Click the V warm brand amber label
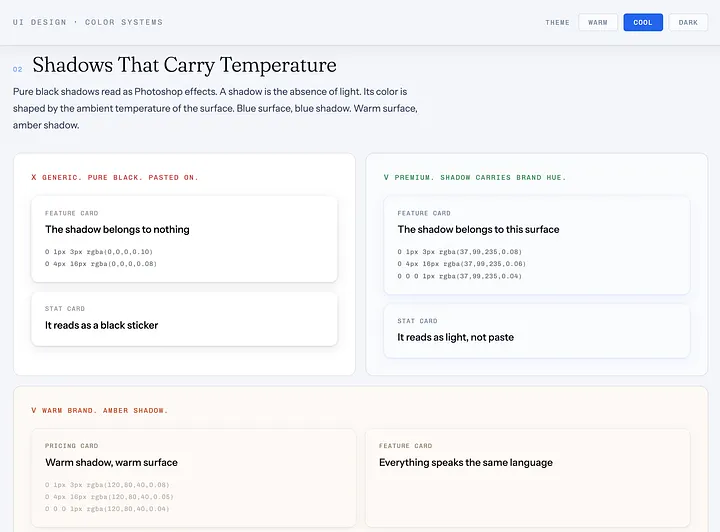The height and width of the screenshot is (532, 720). tap(99, 410)
